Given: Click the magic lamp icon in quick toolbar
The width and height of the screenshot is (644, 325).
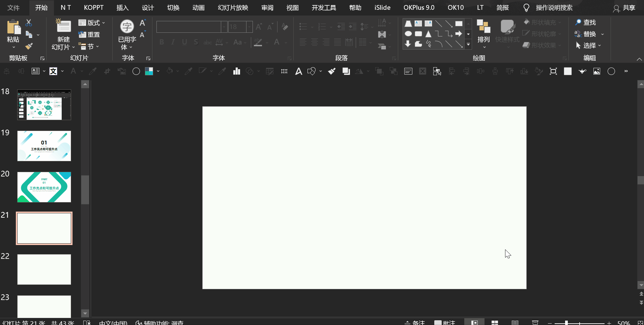Looking at the screenshot, I should pyautogui.click(x=582, y=71).
